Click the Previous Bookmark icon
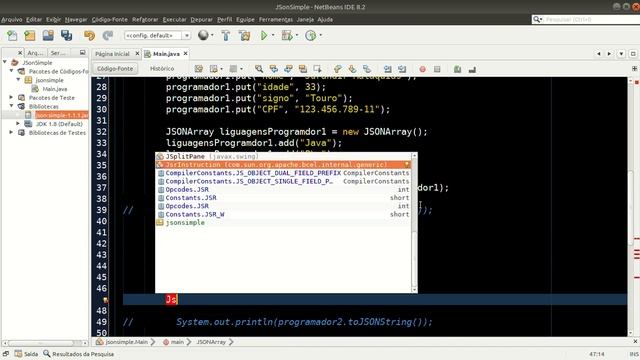640x360 pixels. tap(338, 69)
